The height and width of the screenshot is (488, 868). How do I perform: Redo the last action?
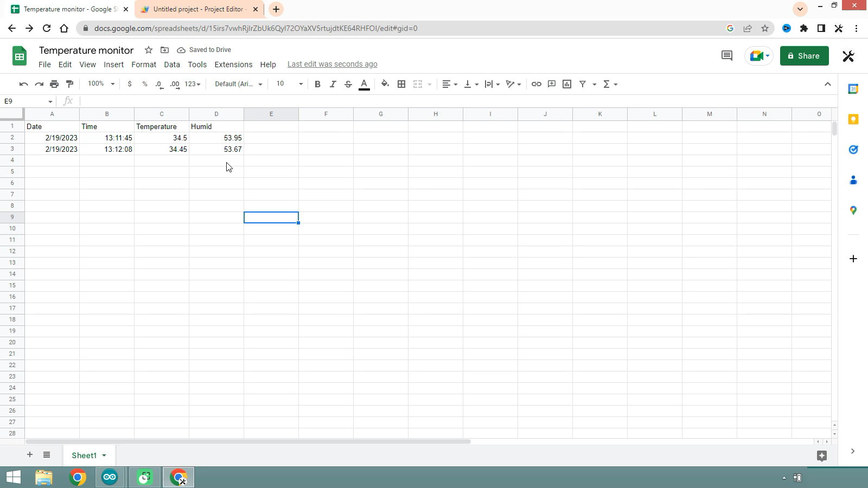(39, 84)
